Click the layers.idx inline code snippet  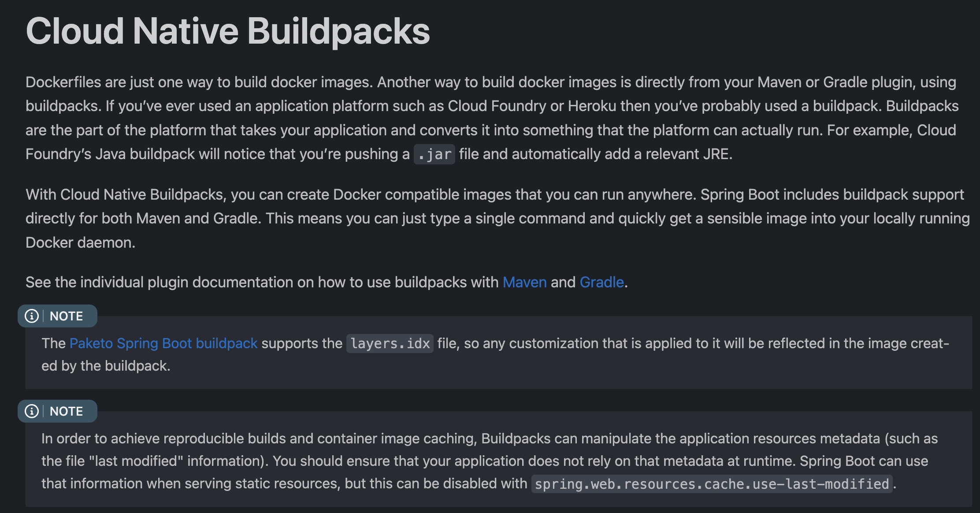pyautogui.click(x=390, y=343)
